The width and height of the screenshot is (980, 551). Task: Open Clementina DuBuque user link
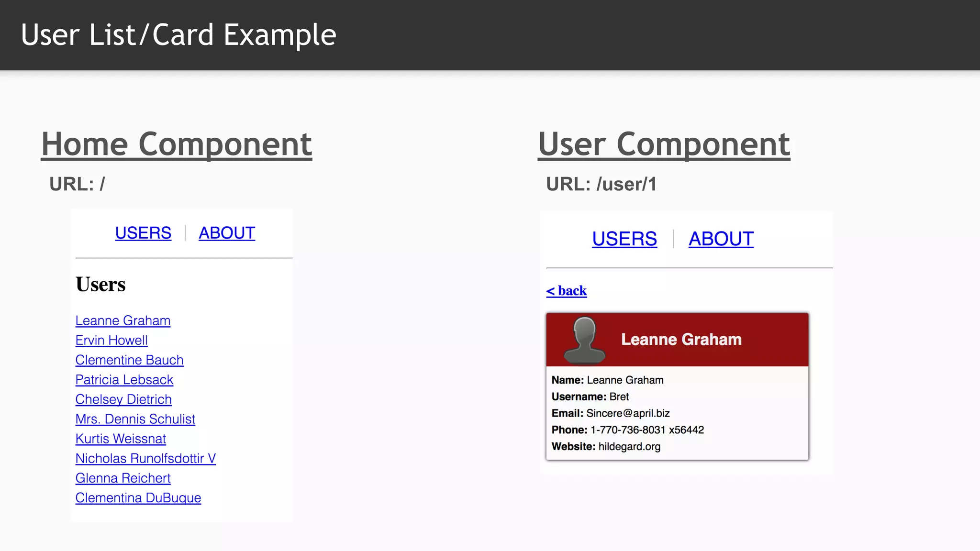[138, 497]
